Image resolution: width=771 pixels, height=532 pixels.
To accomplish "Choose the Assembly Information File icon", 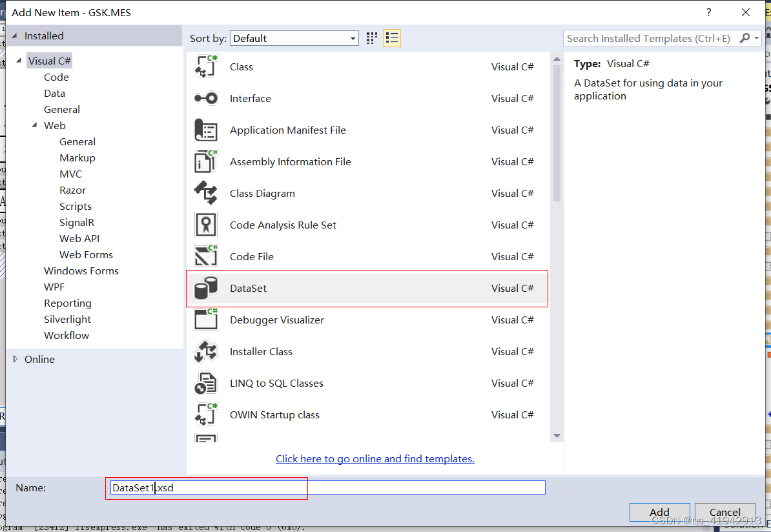I will click(x=205, y=162).
